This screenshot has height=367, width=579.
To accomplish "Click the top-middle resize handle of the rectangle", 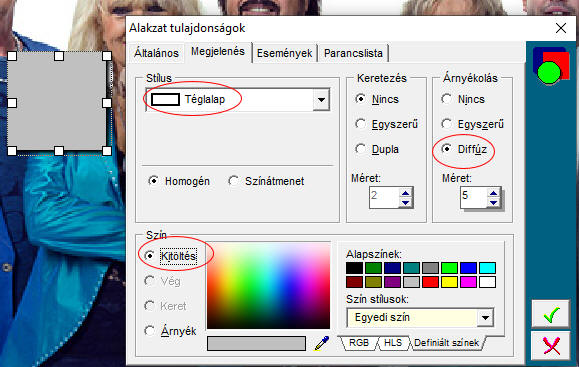I will tap(59, 56).
